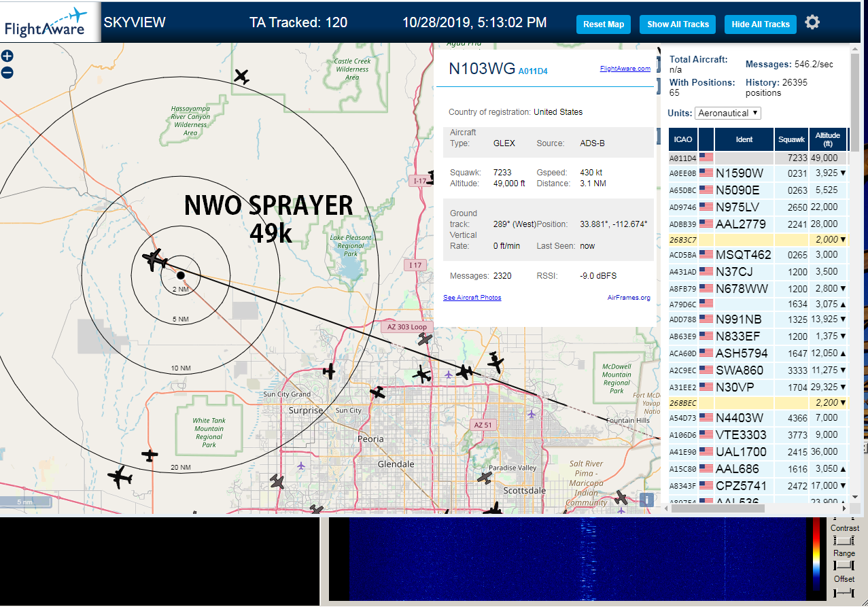
Task: Open See Aircraft Photos link
Action: (x=472, y=298)
